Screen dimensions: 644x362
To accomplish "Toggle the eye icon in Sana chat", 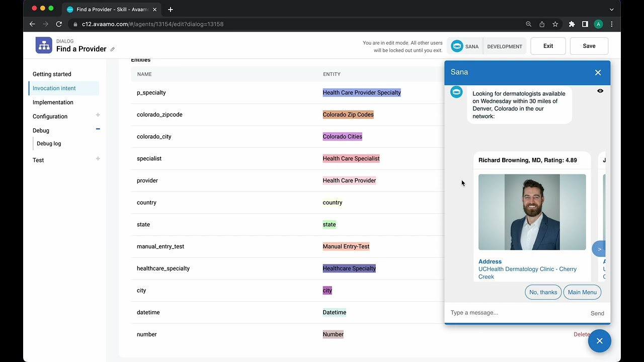I will pyautogui.click(x=600, y=91).
